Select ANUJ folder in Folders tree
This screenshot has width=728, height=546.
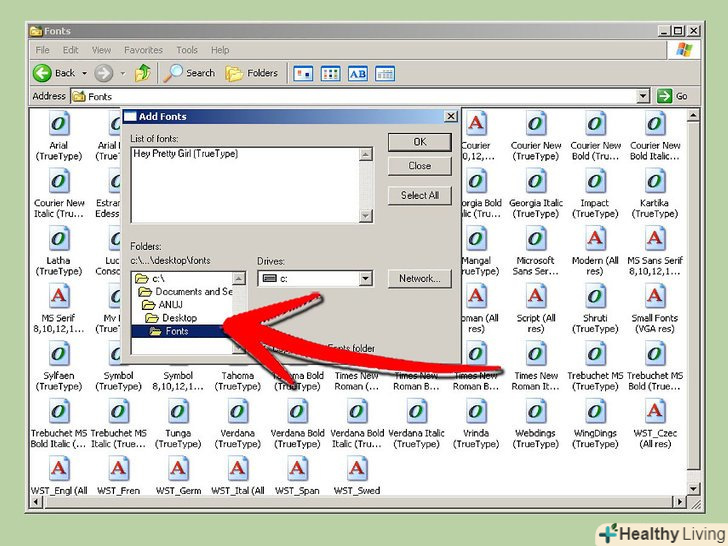point(162,305)
